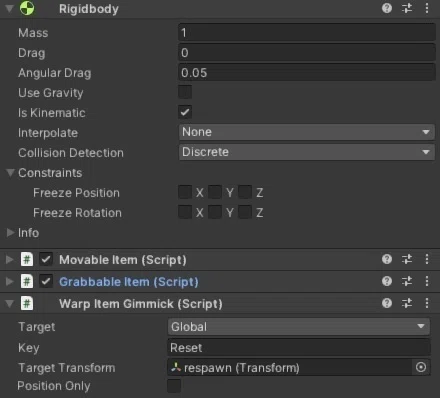
Task: Uncheck the Is Kinematic checkbox
Action: pyautogui.click(x=185, y=112)
